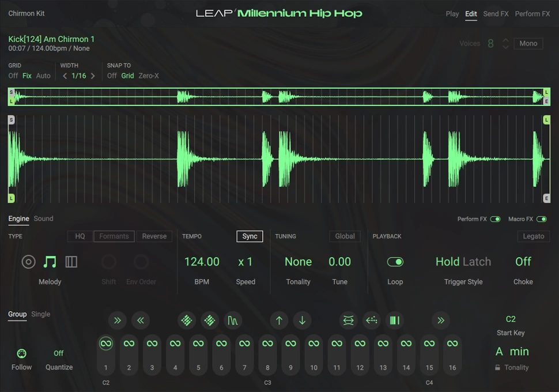Click the Voices up-down stepper arrows

(505, 43)
